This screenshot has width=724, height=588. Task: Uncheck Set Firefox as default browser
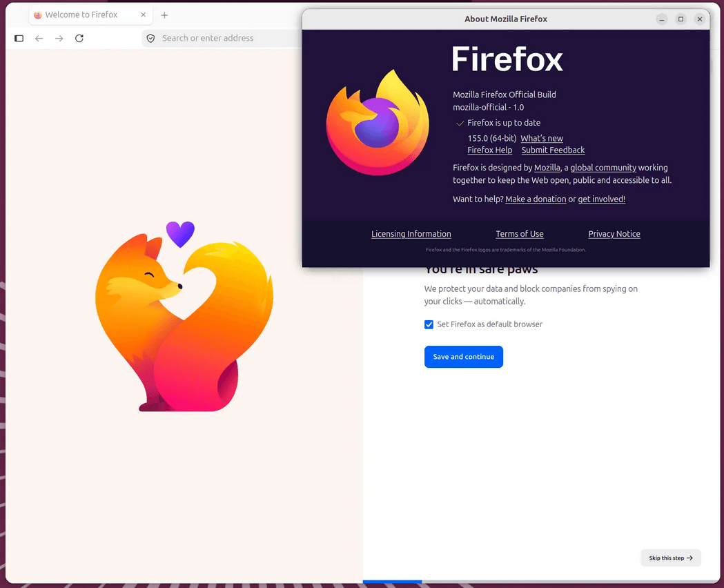tap(429, 324)
